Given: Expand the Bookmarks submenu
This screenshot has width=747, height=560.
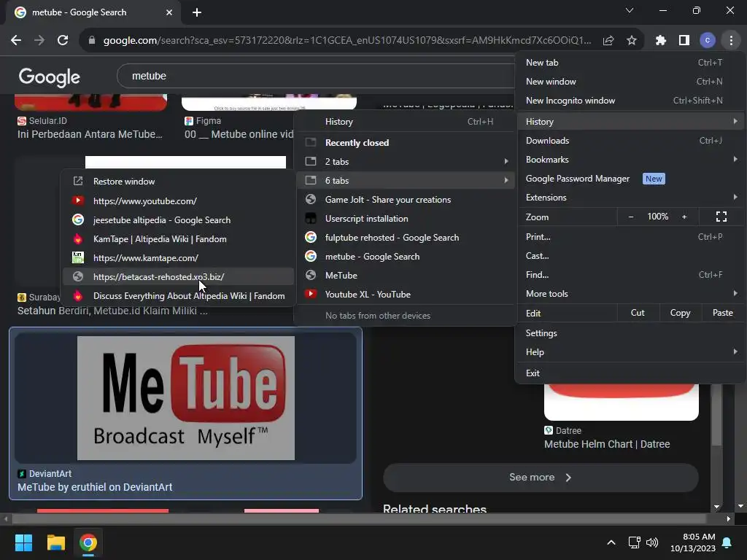Looking at the screenshot, I should tap(630, 160).
